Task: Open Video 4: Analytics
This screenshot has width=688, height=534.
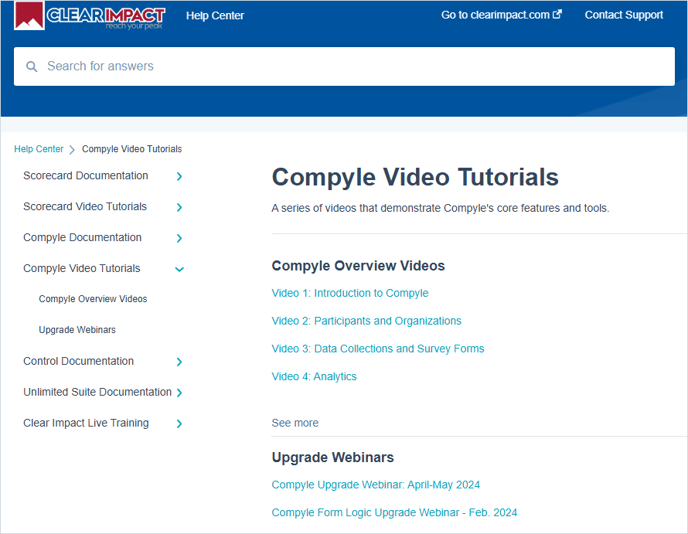Action: click(314, 376)
